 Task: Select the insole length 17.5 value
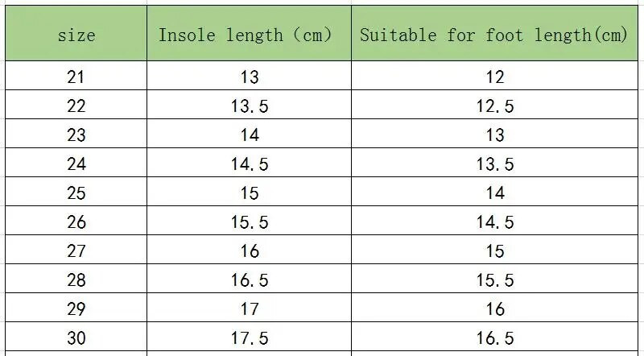click(x=250, y=338)
